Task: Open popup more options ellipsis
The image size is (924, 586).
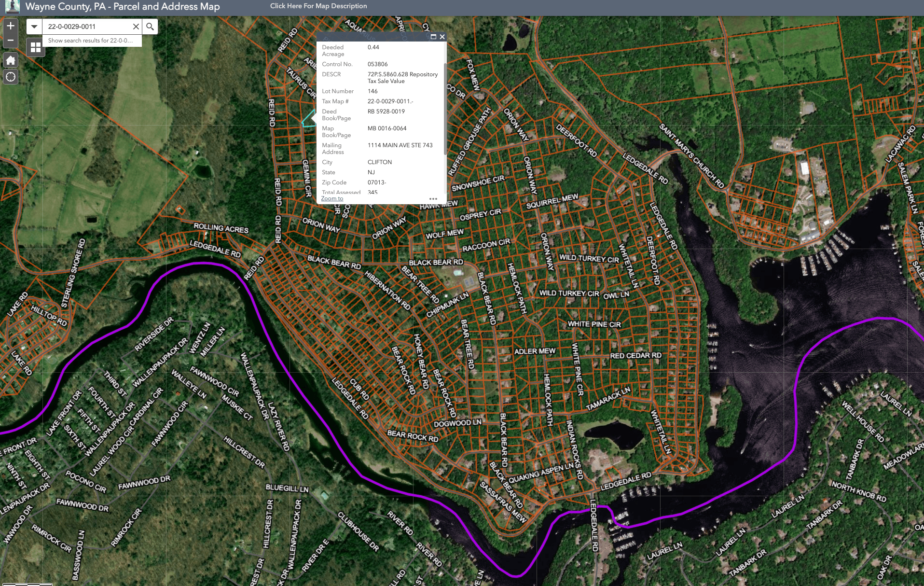Action: coord(433,199)
